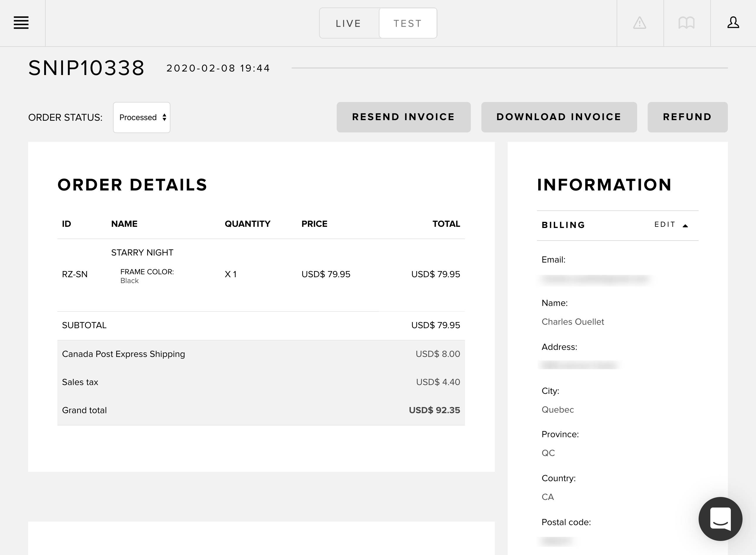Click the order number SNIP10338 heading
The image size is (756, 555).
pos(87,68)
